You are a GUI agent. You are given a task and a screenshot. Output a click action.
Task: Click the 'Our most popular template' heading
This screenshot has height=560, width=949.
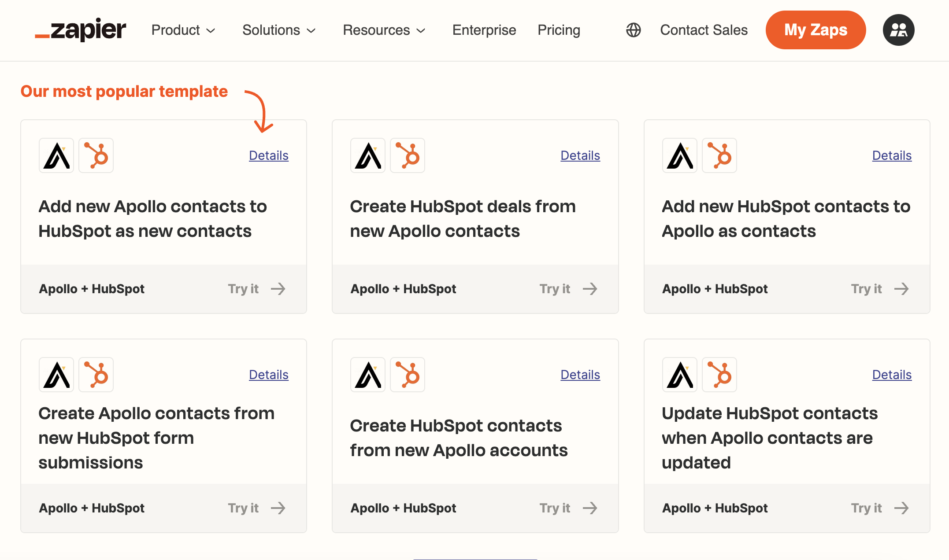(124, 91)
